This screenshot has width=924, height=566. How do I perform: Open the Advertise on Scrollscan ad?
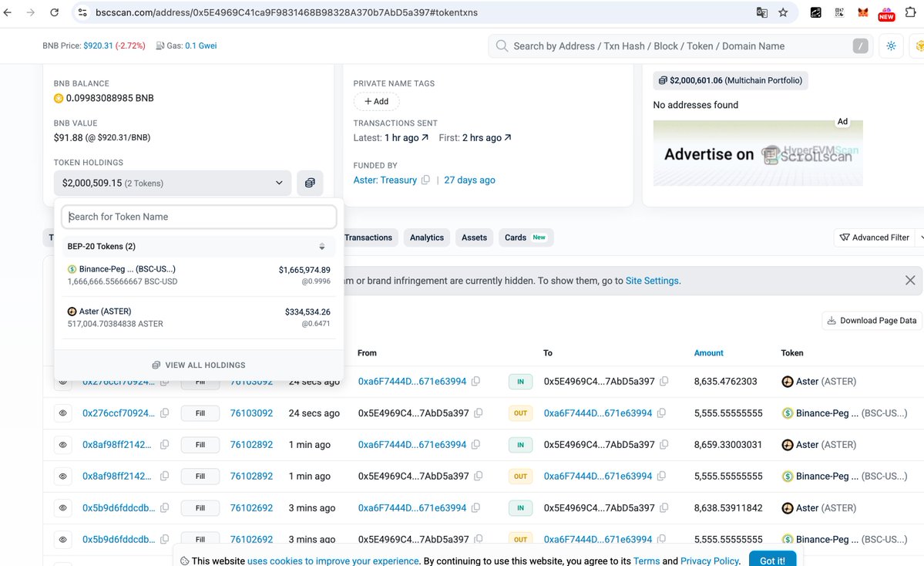point(758,153)
